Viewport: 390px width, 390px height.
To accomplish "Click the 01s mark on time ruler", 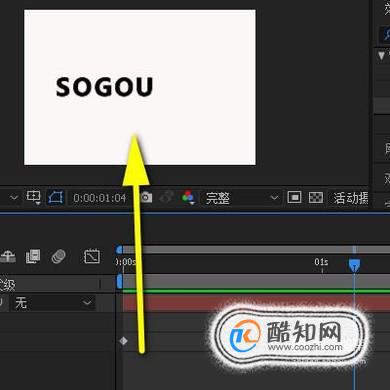I will click(321, 262).
